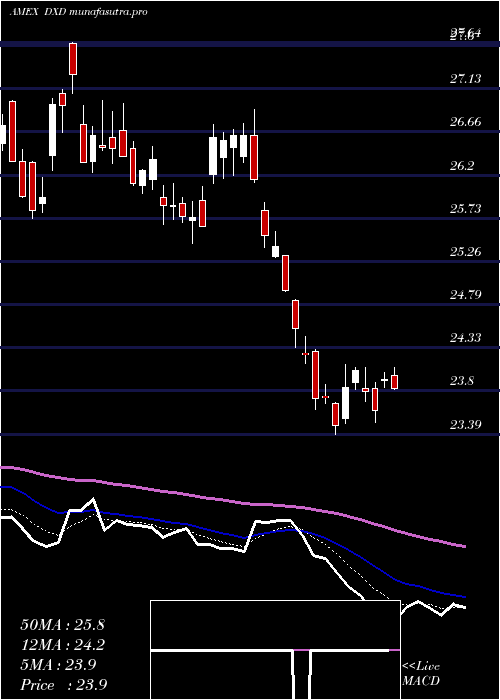Select the 24.79 price axis label
This screenshot has width=500, height=700.
click(465, 295)
